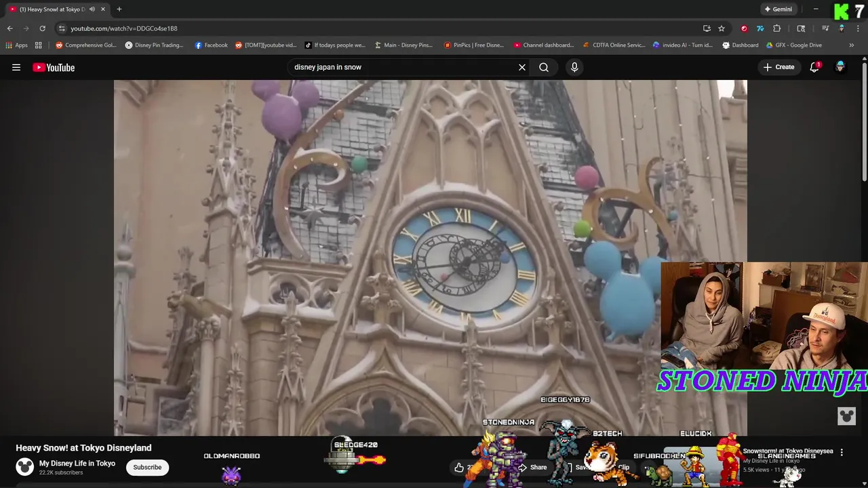Open the Gemini button in Chrome
The height and width of the screenshot is (488, 868).
pyautogui.click(x=778, y=9)
